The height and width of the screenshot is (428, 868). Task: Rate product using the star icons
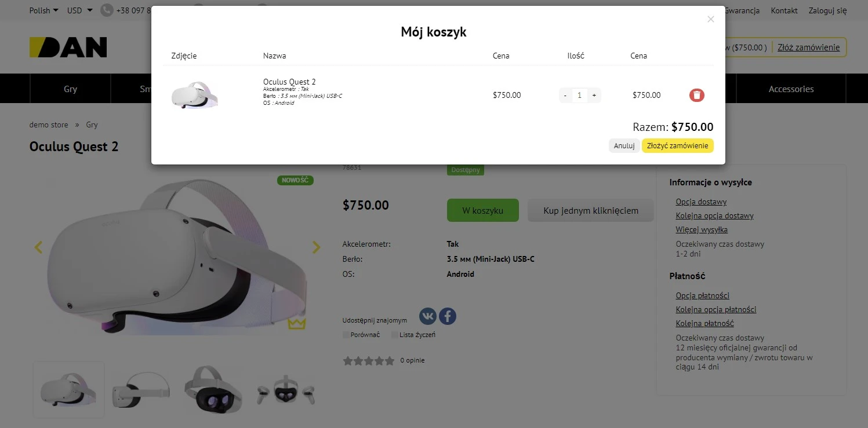(368, 361)
